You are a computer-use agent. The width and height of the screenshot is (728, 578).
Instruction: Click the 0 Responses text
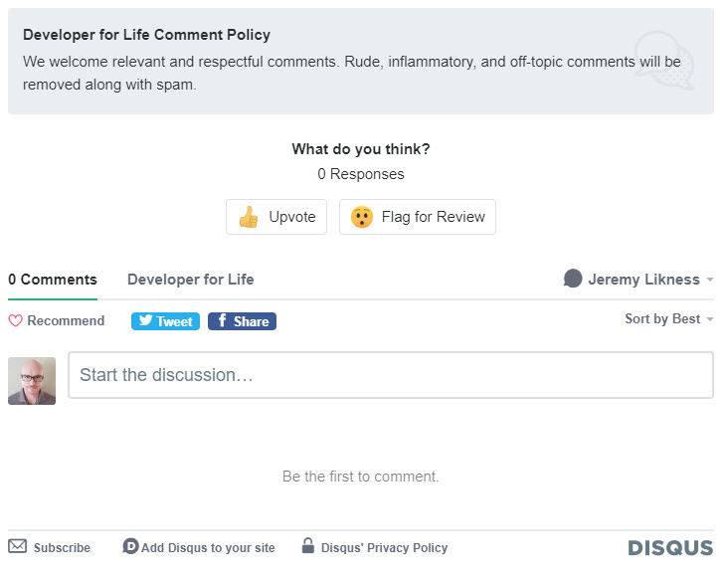[x=361, y=174]
